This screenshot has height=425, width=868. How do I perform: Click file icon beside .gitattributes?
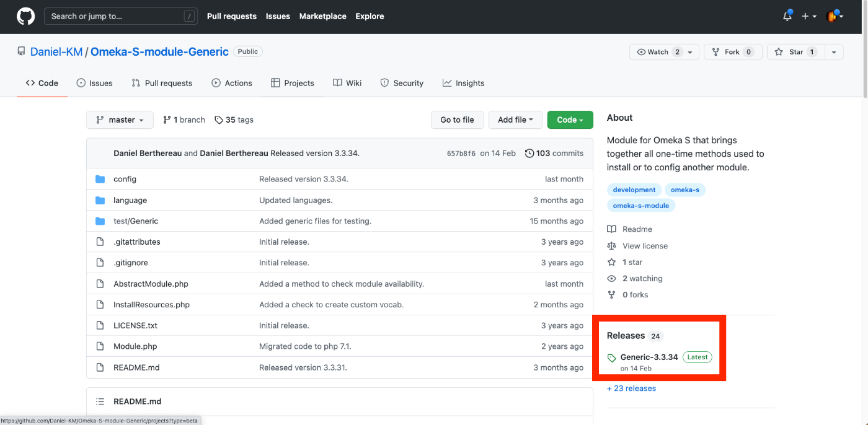[100, 242]
